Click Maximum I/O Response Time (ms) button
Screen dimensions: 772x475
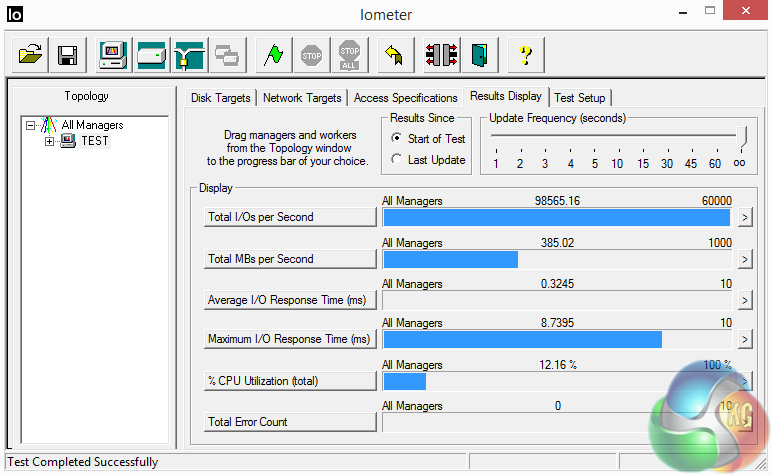(290, 339)
